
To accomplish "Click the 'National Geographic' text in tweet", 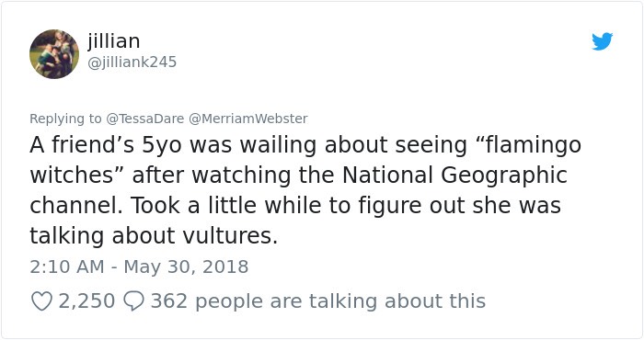I will point(454,176).
